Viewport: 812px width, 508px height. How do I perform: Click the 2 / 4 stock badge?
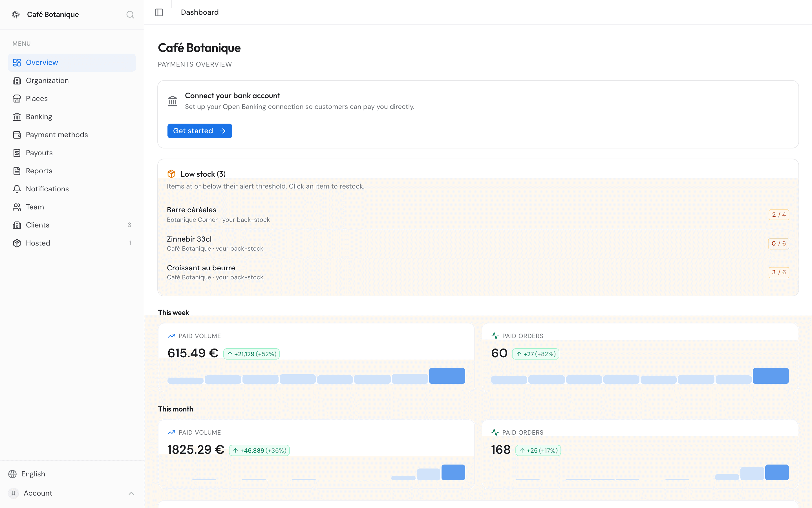click(x=779, y=214)
